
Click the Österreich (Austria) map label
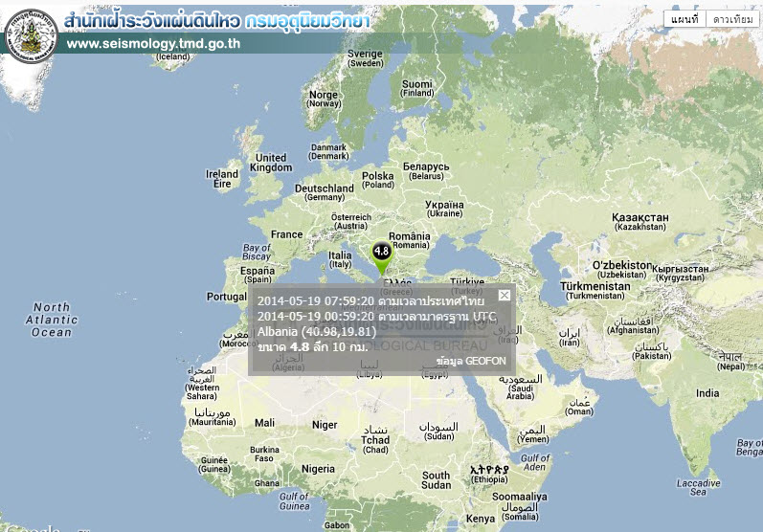point(350,221)
